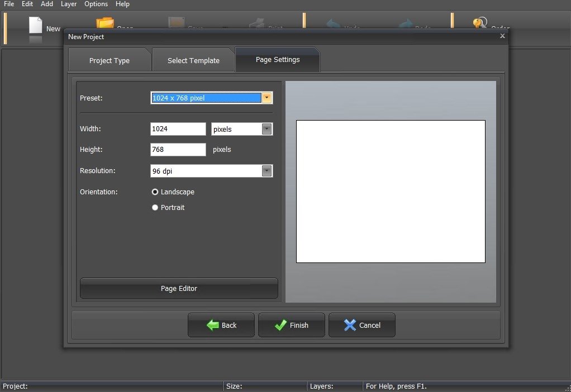Click the Save icon in the toolbar
Screen dimensions: 571x392
coord(177,22)
